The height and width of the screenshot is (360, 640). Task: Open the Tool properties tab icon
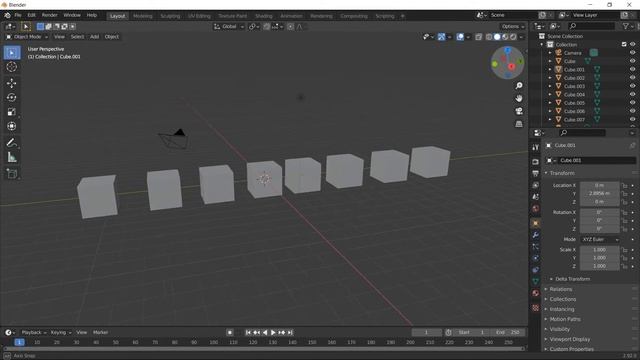536,147
